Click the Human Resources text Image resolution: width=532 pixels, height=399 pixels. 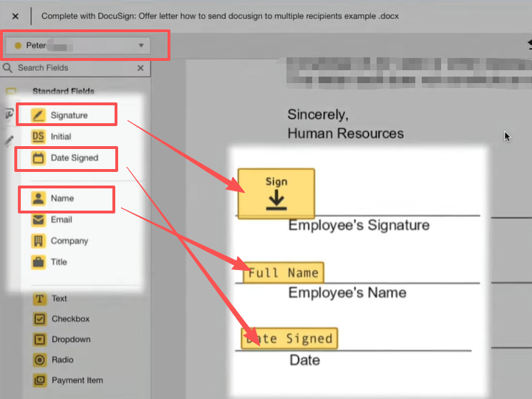point(346,133)
